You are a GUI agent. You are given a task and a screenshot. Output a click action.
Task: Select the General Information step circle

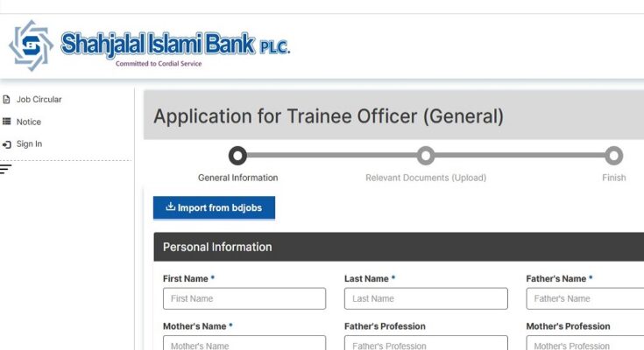tap(237, 156)
